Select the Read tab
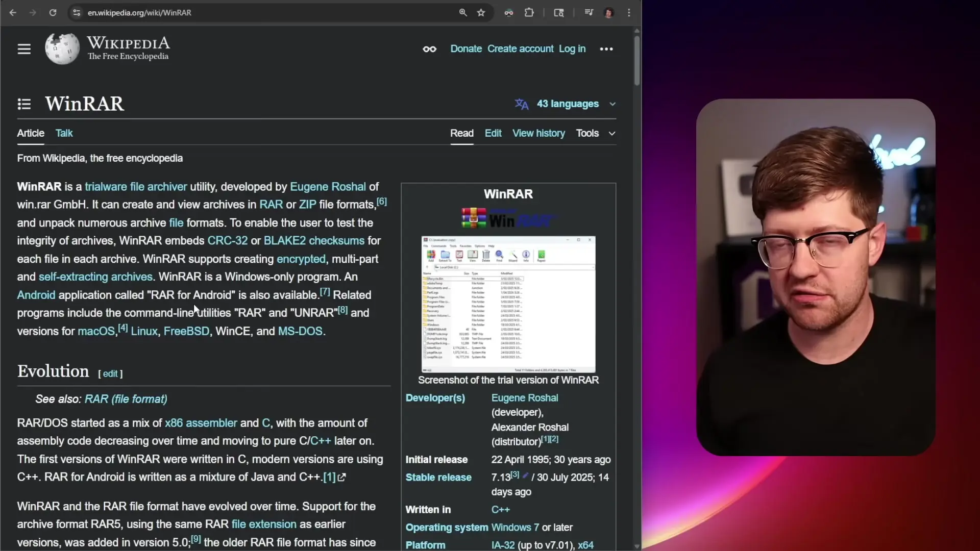This screenshot has height=551, width=980. pos(462,133)
